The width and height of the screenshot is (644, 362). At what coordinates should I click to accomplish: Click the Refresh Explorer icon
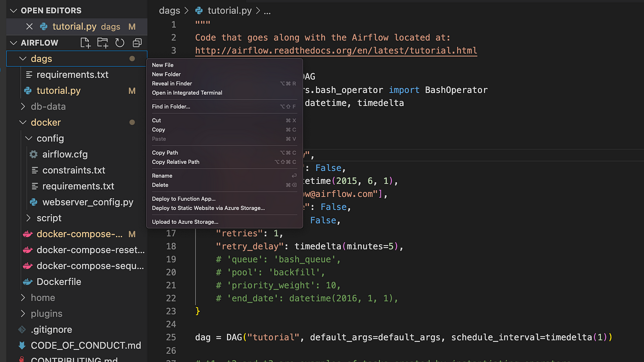tap(120, 43)
